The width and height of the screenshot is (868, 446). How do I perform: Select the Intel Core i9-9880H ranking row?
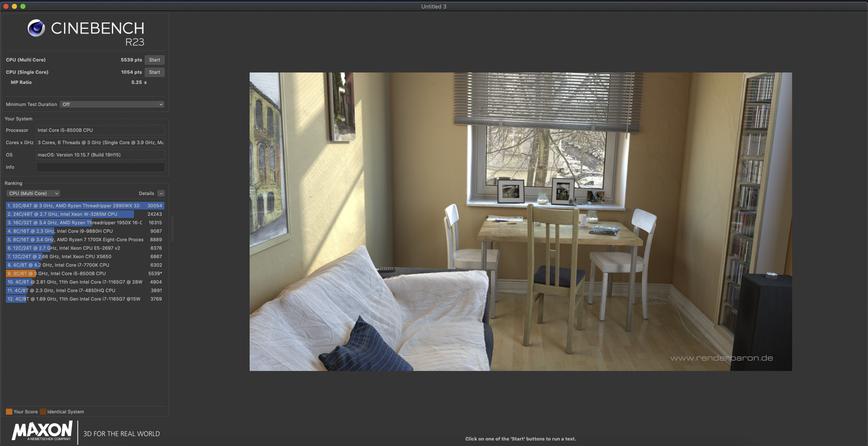85,231
